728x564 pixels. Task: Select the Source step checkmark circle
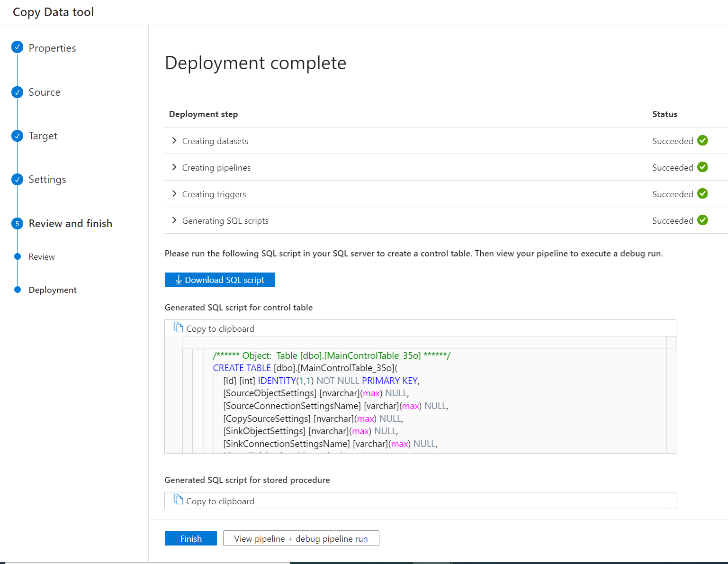(x=17, y=92)
